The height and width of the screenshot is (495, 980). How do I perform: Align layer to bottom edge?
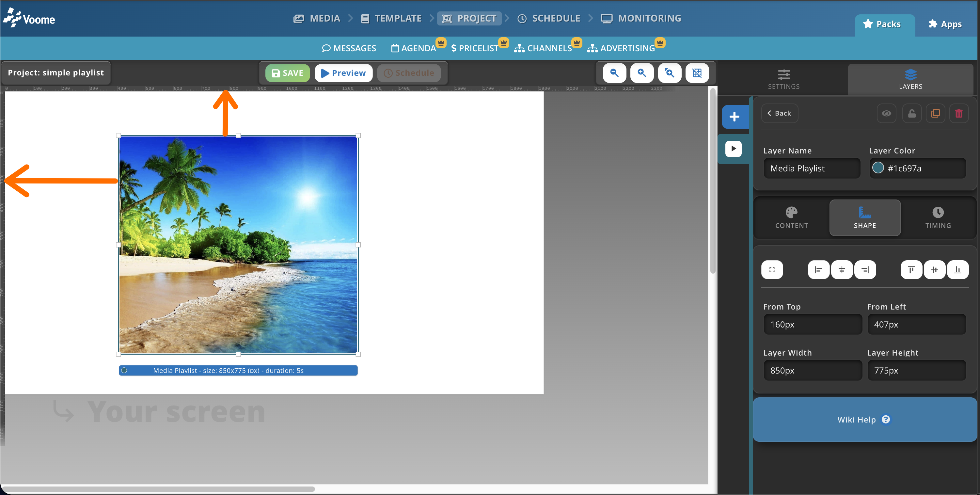[x=957, y=270]
